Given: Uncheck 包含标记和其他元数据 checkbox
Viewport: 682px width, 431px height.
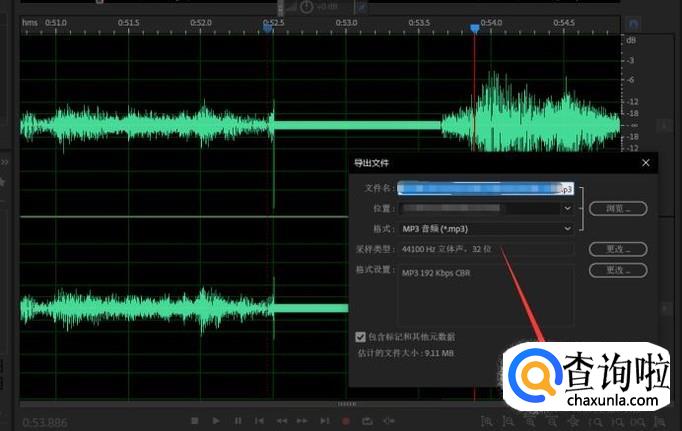Looking at the screenshot, I should pyautogui.click(x=361, y=337).
